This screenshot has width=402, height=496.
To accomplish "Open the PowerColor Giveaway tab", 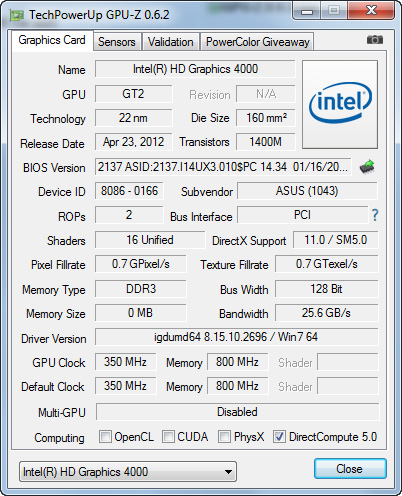I will [257, 42].
